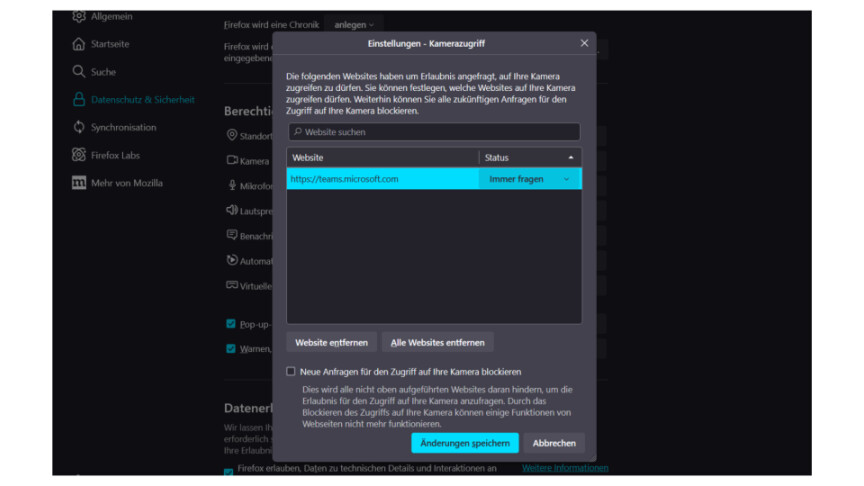Go to Startseite settings

coord(110,44)
